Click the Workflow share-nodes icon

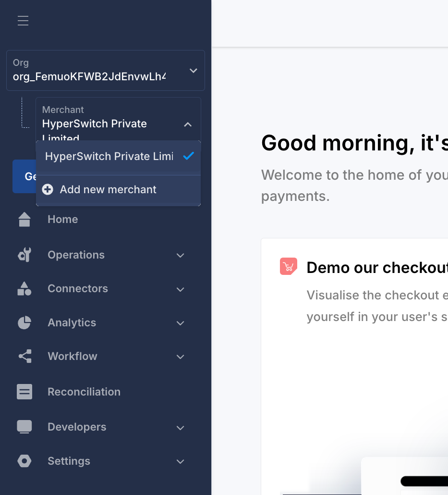24,356
